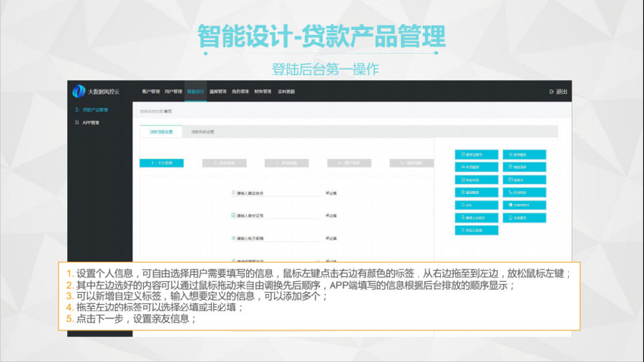Viewport: 644px width, 362px height.
Task: Click the 实时数据 menu item
Action: click(x=286, y=92)
